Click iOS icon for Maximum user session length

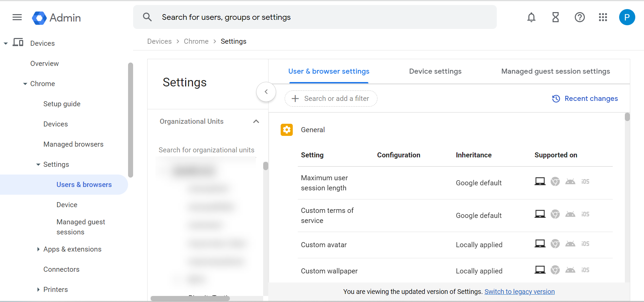click(x=586, y=182)
